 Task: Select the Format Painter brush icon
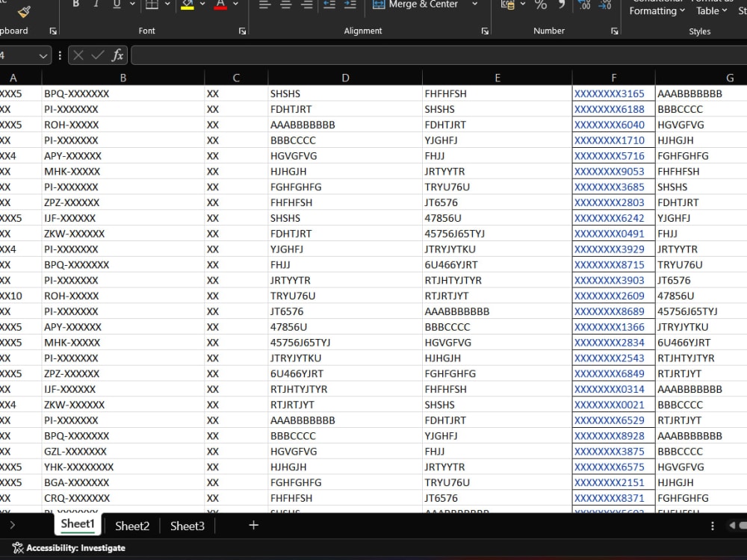tap(24, 11)
